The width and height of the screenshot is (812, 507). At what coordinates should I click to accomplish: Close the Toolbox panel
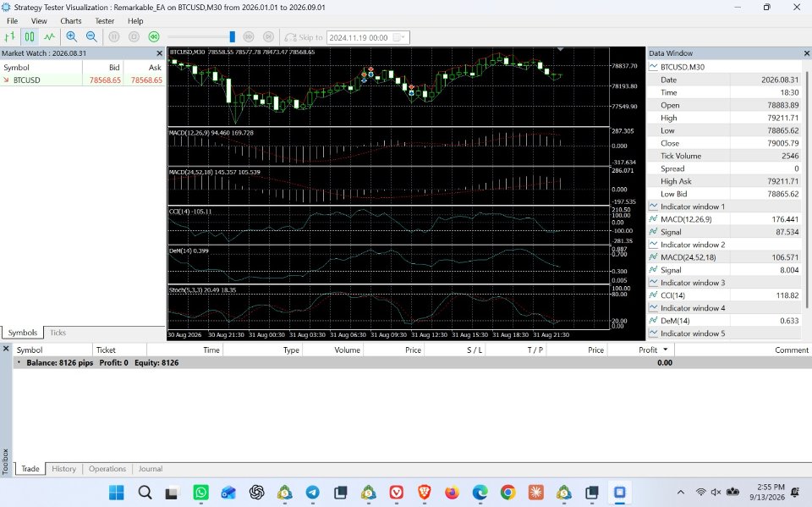(x=6, y=349)
